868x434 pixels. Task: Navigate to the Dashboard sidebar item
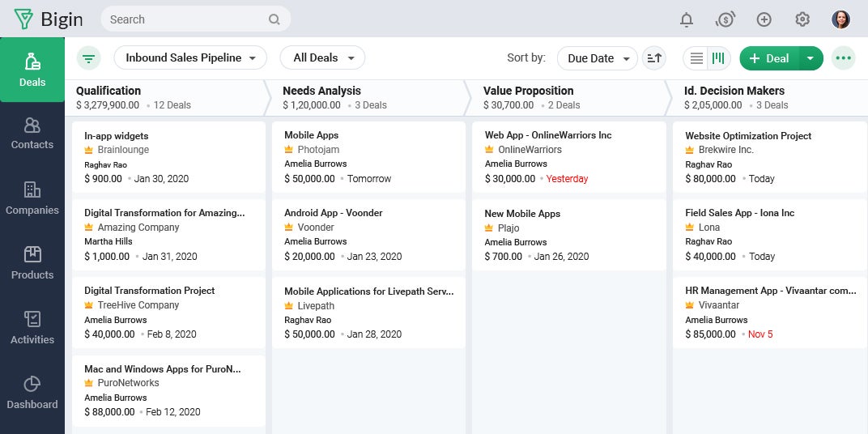32,393
